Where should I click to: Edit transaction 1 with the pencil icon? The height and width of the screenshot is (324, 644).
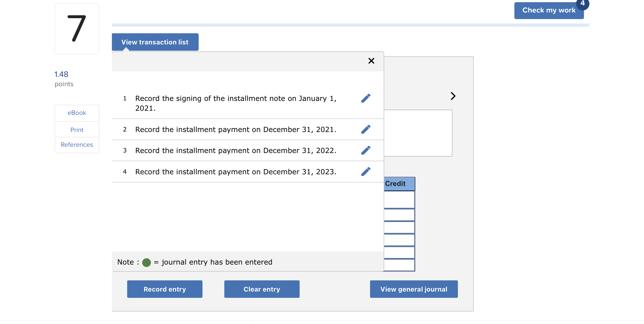tap(366, 98)
